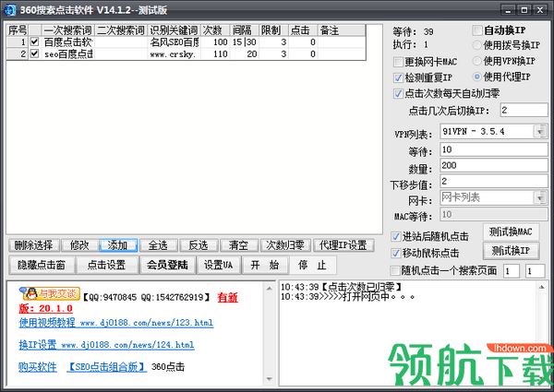This screenshot has width=554, height=392.
Task: Click 隐藏点击窗 button
Action: pos(42,265)
